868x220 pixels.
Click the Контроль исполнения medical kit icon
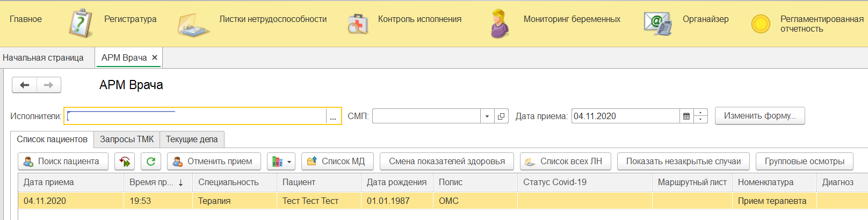tap(358, 24)
